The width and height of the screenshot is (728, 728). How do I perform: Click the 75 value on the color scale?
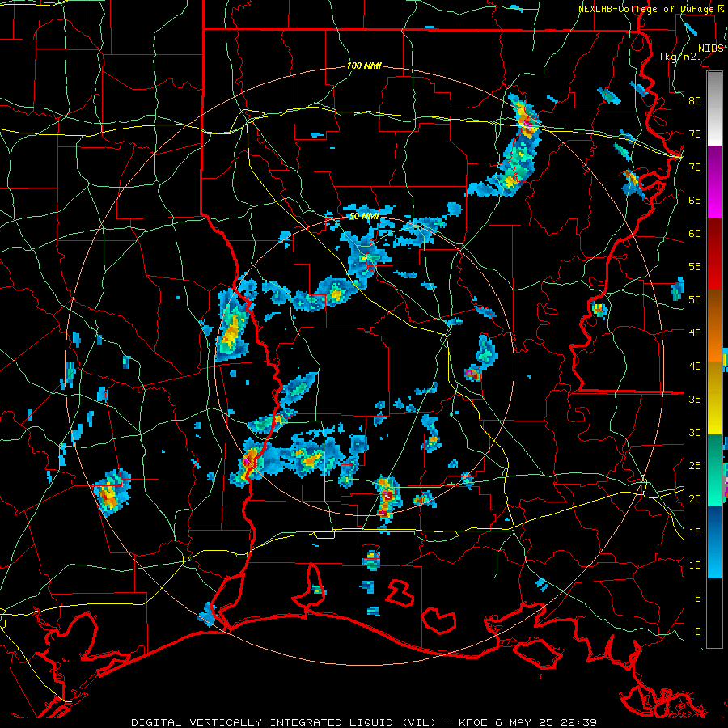695,134
